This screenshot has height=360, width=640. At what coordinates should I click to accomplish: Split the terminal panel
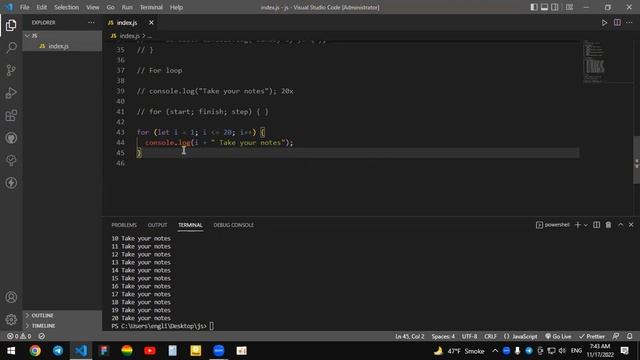tap(596, 225)
